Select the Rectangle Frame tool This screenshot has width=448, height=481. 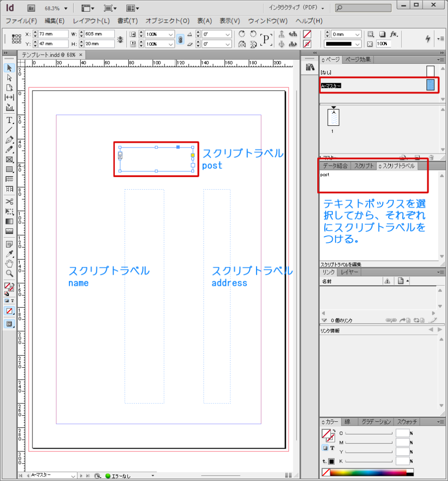(9, 159)
